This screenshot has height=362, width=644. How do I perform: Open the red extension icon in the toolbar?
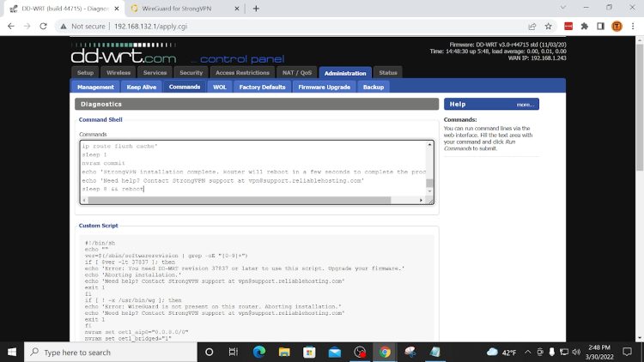click(568, 27)
